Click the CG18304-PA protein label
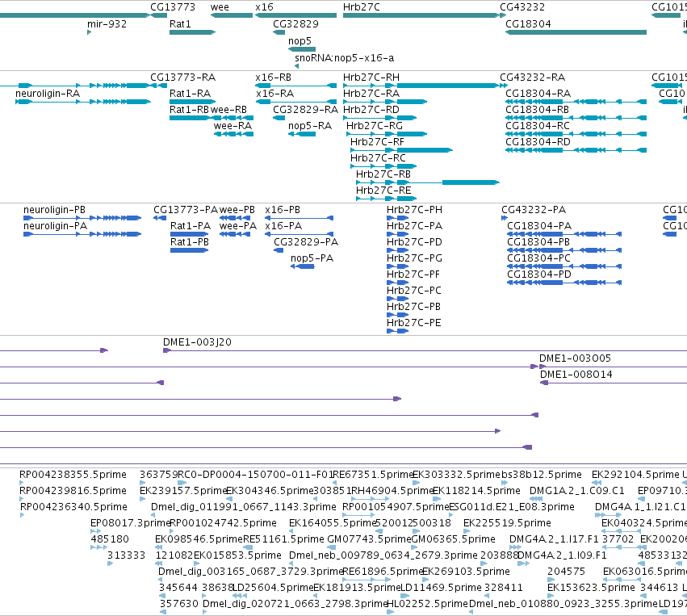Viewport: 687px width, 616px height. click(539, 226)
